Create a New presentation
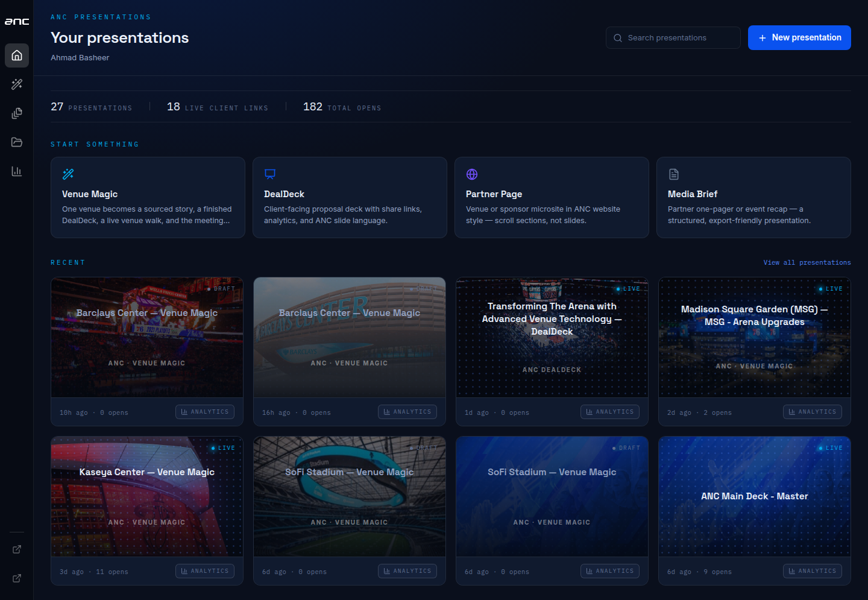 tap(799, 37)
